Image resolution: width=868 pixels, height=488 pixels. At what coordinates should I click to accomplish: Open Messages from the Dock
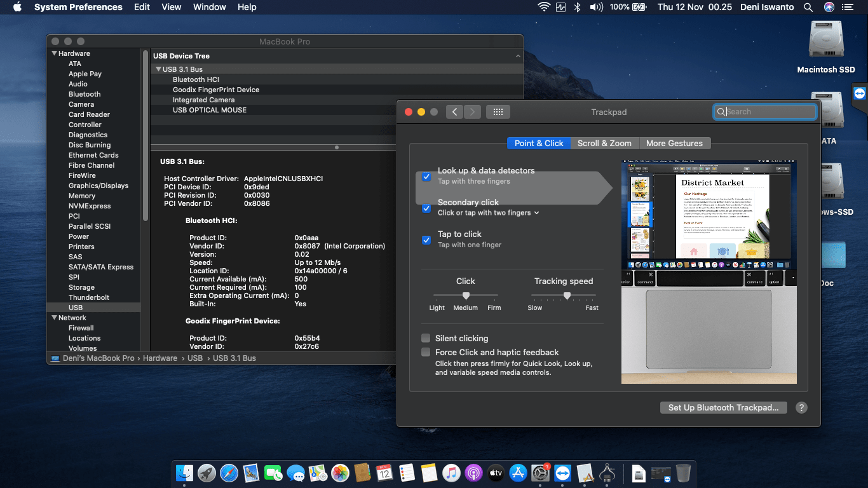click(x=295, y=473)
